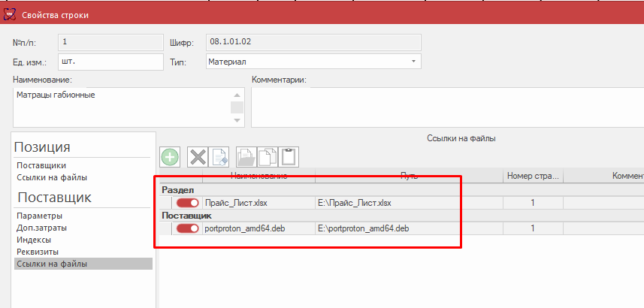Image resolution: width=644 pixels, height=308 pixels.
Task: Open Реквизиты in left navigation
Action: point(38,252)
